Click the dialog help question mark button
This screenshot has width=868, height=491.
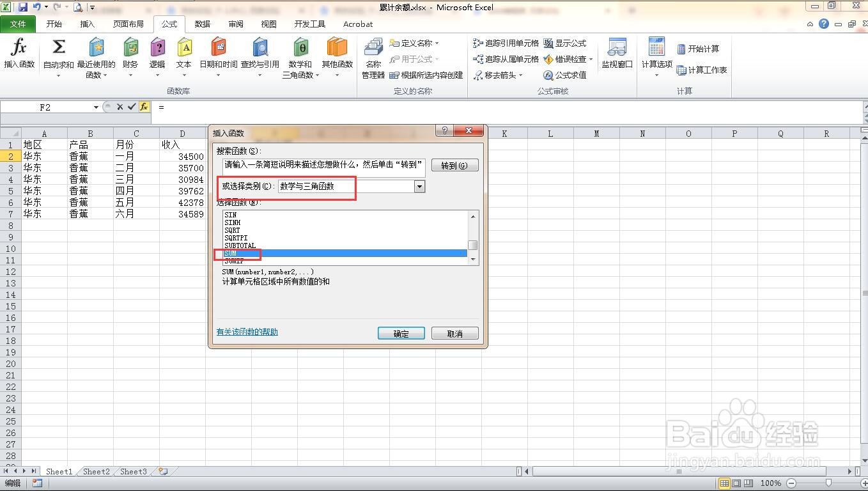[444, 130]
